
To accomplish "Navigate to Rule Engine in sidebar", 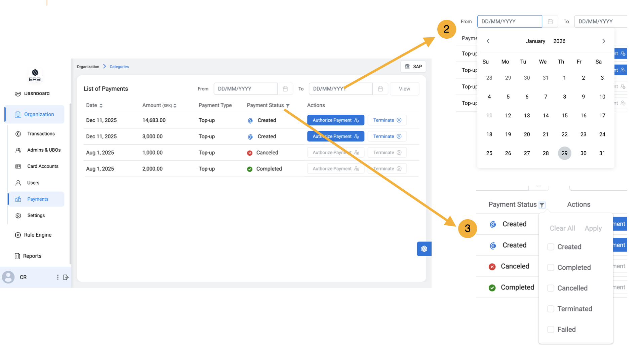I will pyautogui.click(x=38, y=235).
